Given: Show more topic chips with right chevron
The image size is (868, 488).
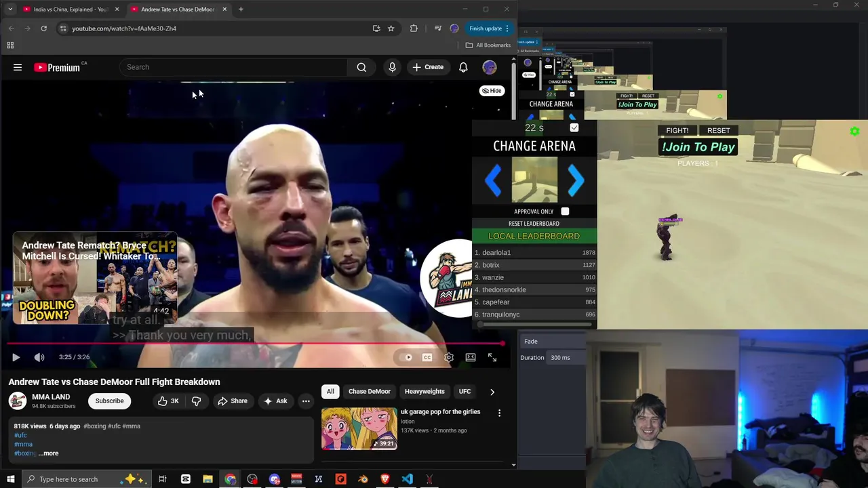Looking at the screenshot, I should point(492,392).
